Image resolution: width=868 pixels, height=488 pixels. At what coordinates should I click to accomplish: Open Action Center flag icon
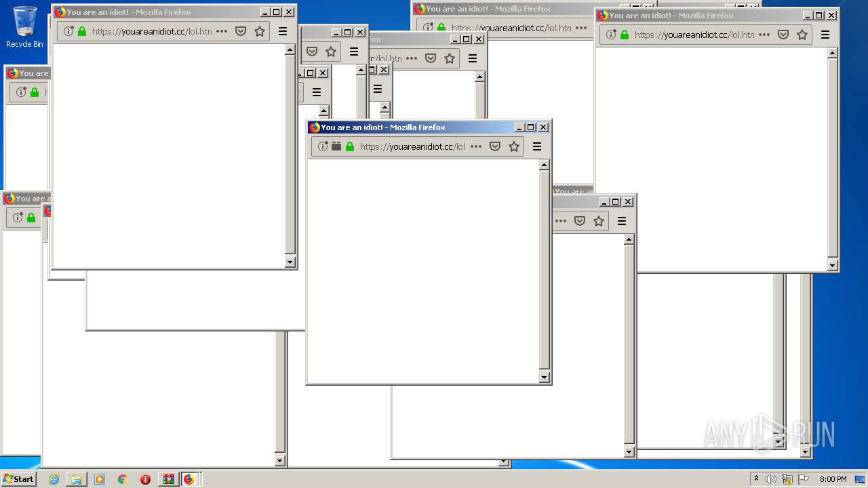[x=804, y=479]
